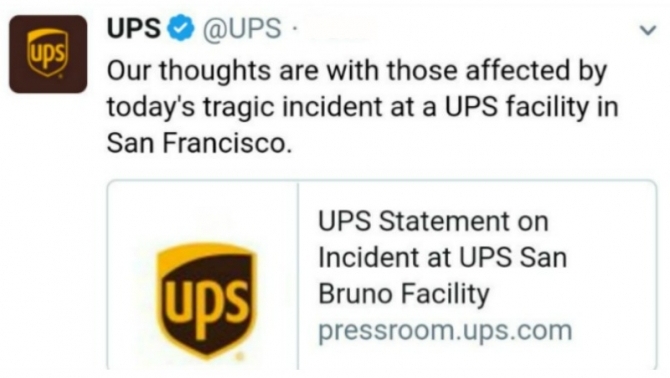Click the 'San Francisco.' tweet text
670x378 pixels.
199,143
